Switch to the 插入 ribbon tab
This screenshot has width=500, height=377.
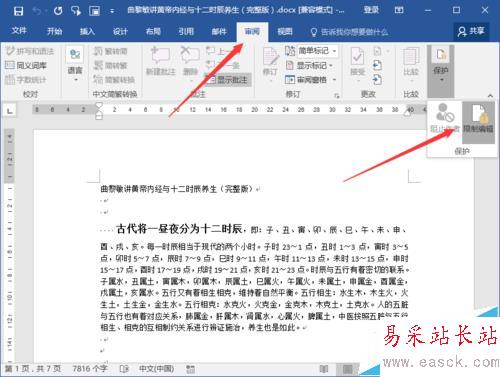coord(87,31)
